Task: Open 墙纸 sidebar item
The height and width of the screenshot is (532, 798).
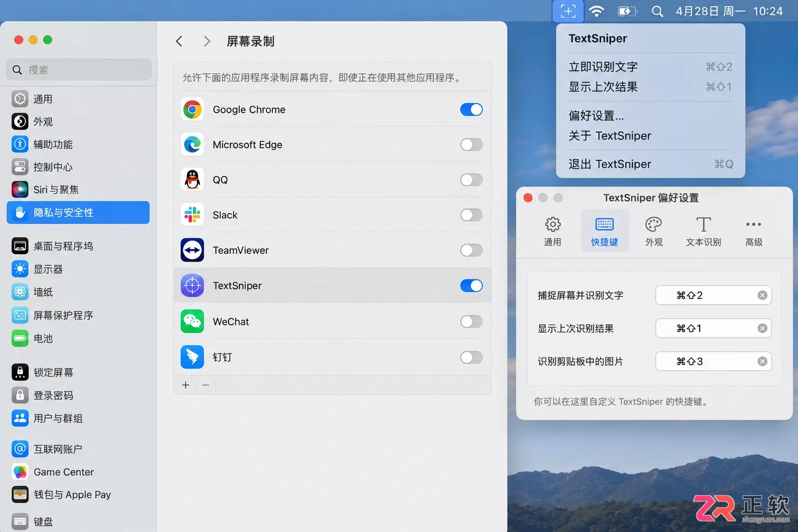Action: pos(78,292)
